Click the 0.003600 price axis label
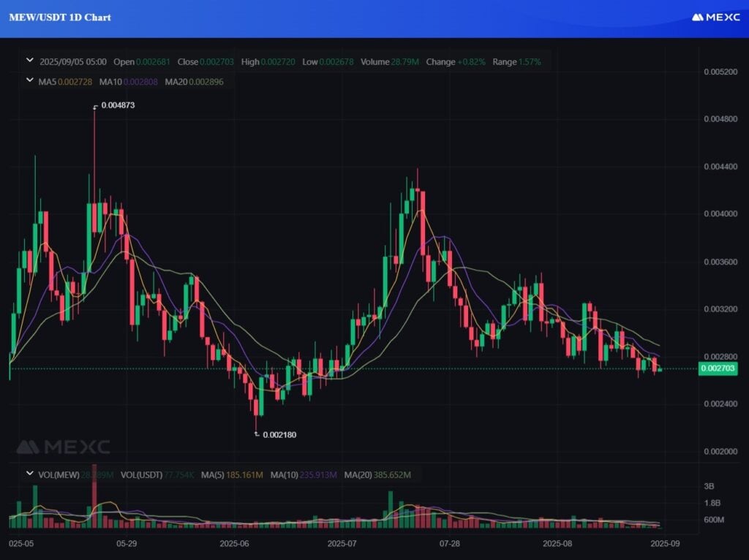The width and height of the screenshot is (749, 560). (x=720, y=262)
